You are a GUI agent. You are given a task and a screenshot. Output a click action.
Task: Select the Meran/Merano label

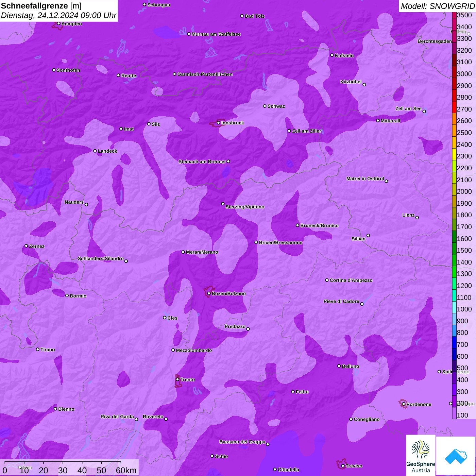(202, 252)
